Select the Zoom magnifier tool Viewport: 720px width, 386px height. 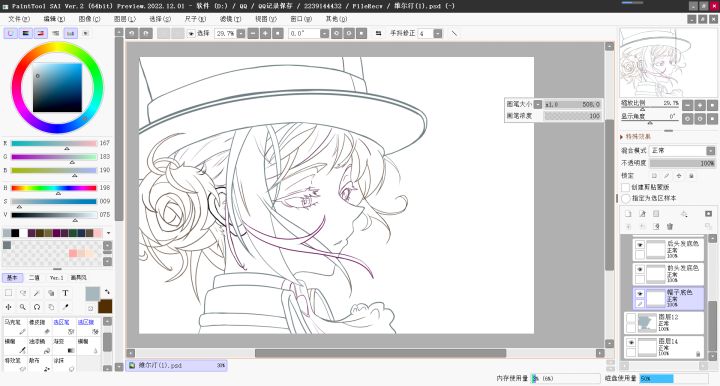coord(23,307)
